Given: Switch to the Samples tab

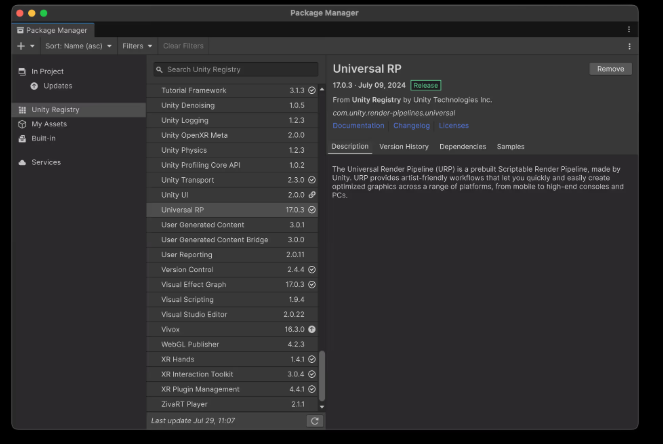Looking at the screenshot, I should coord(510,146).
